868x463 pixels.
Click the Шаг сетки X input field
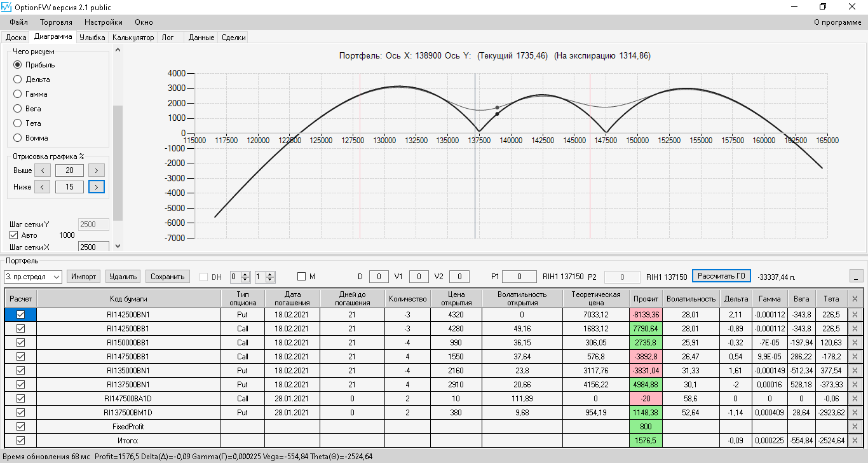point(93,247)
